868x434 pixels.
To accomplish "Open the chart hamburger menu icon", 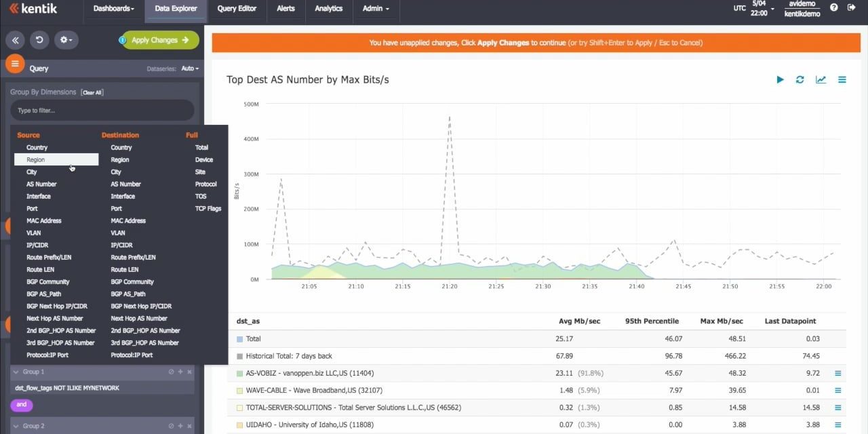I will coord(842,80).
